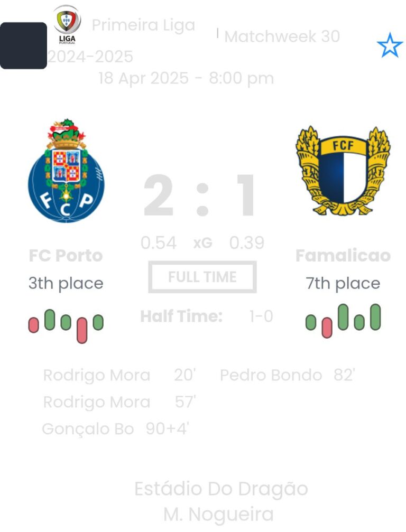This screenshot has width=406, height=532.
Task: Click referee name M. Nogueira
Action: tap(218, 514)
